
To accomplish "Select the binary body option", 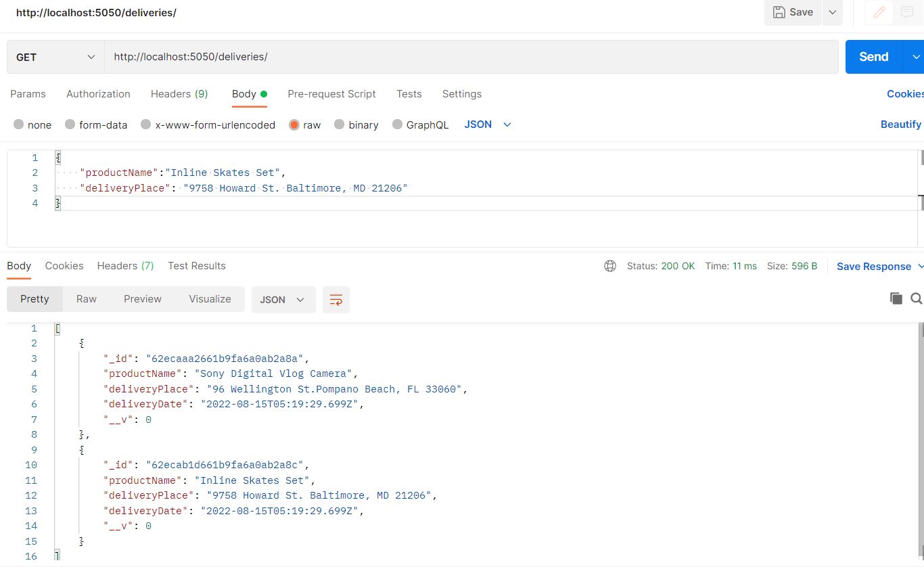I will tap(356, 124).
